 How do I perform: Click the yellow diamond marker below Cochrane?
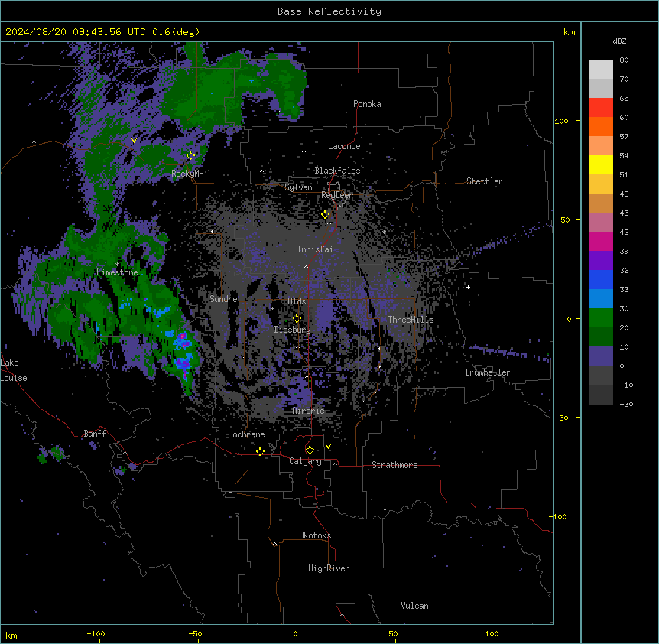(x=260, y=451)
